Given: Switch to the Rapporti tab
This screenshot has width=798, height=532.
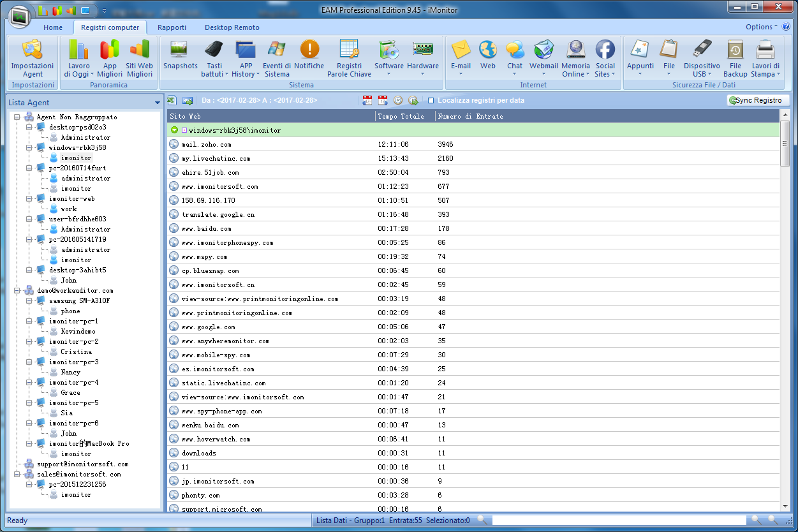Looking at the screenshot, I should click(x=172, y=27).
